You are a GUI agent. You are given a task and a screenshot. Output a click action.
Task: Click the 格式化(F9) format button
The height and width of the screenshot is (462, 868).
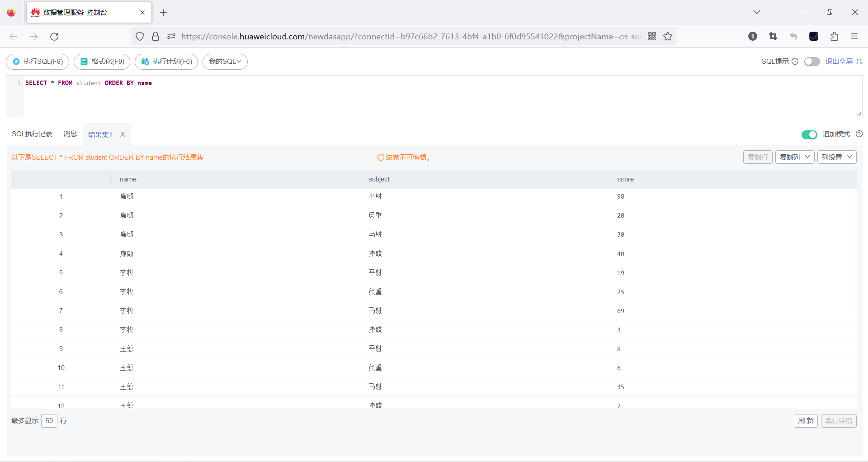coord(102,62)
